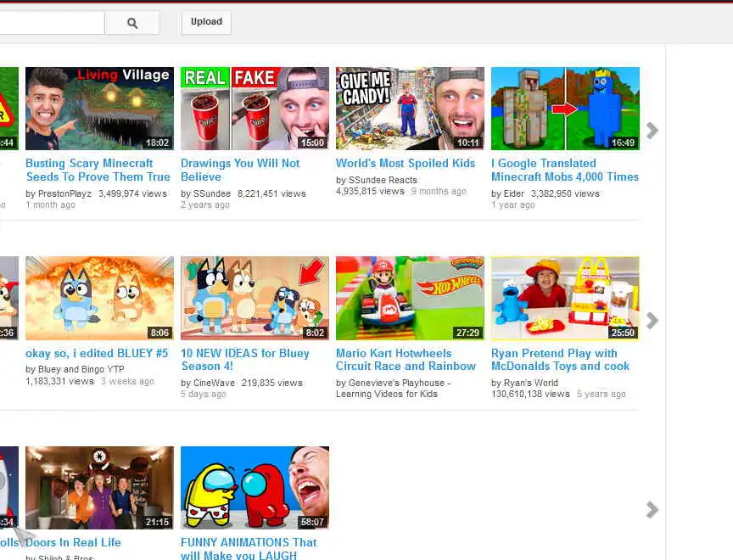Screen dimensions: 733x560
Task: Click the 16:49 duration badge
Action: click(x=624, y=143)
